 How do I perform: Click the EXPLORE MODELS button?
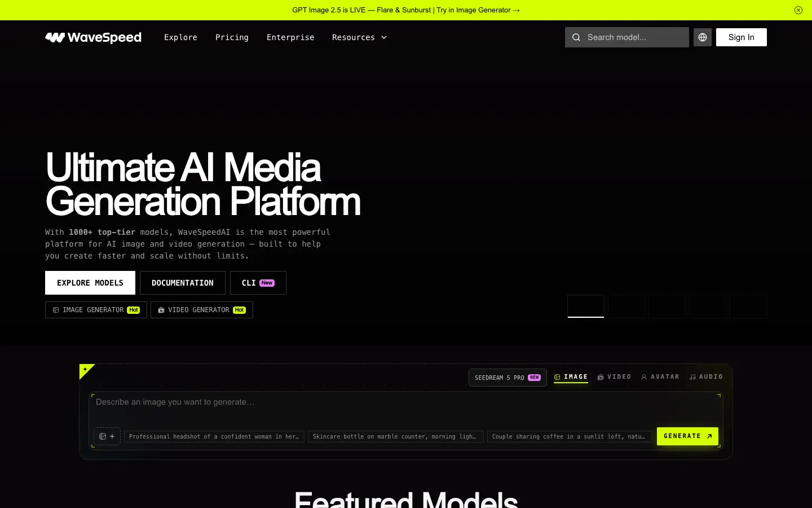[90, 283]
